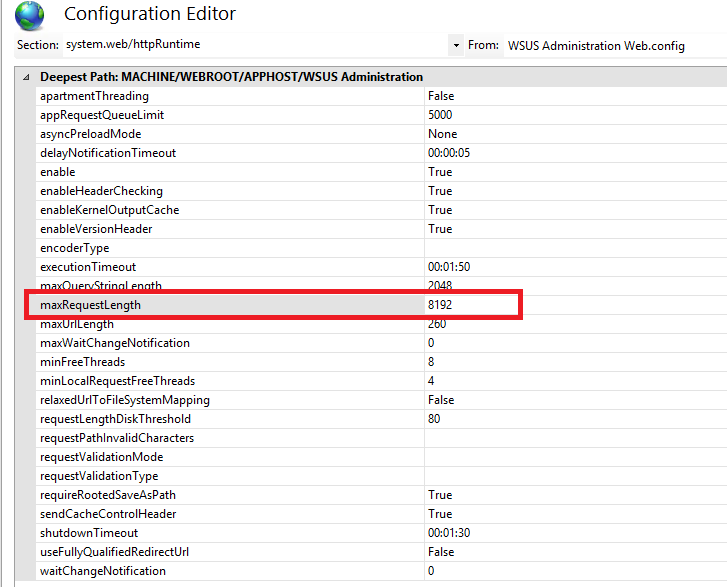
Task: Click the From field WSUS Administration Web.config
Action: pyautogui.click(x=615, y=45)
